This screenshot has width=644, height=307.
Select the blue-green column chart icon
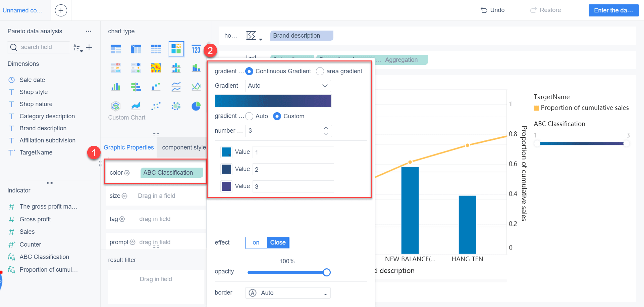click(116, 87)
